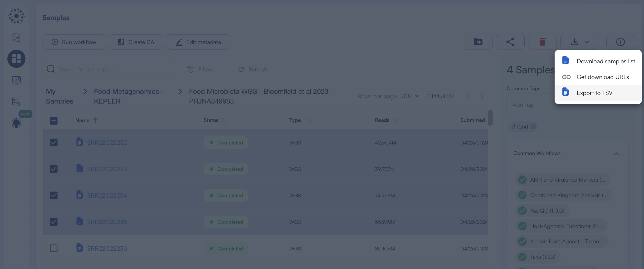Open the data upload section in sidebar
The image size is (644, 269).
[x=16, y=38]
